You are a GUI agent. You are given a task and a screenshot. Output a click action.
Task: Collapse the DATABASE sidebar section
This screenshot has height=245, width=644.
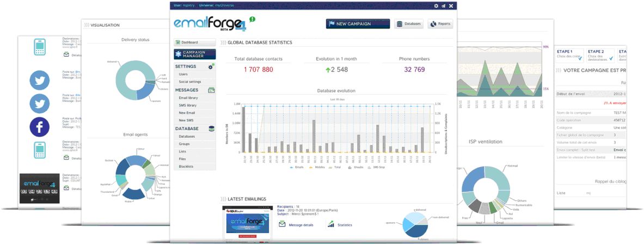coord(187,128)
